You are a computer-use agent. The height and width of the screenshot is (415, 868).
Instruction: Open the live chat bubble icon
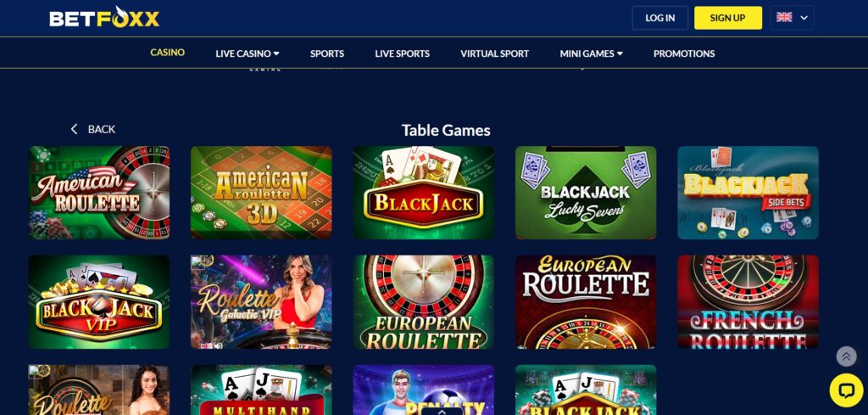pos(846,390)
